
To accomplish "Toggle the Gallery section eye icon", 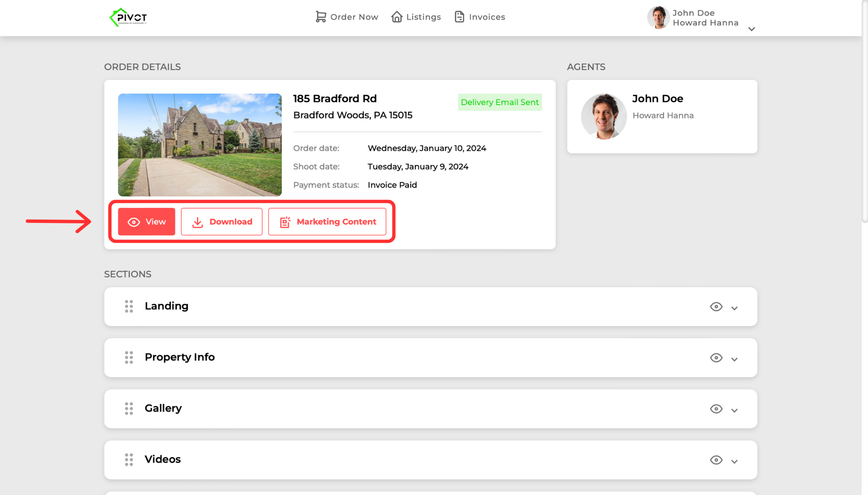I will (716, 409).
